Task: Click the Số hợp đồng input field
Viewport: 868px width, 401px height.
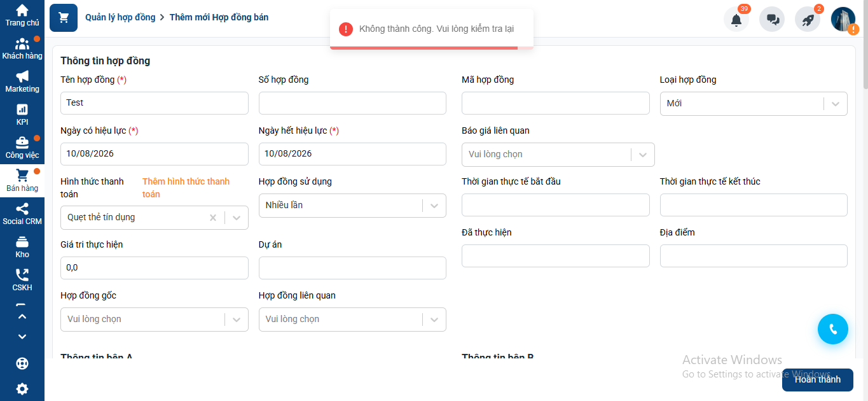Action: (x=352, y=103)
